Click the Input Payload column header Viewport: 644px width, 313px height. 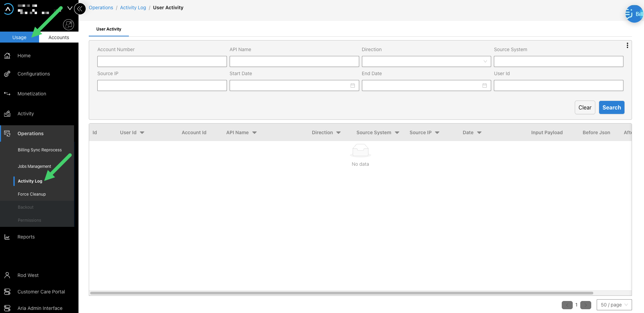[547, 132]
